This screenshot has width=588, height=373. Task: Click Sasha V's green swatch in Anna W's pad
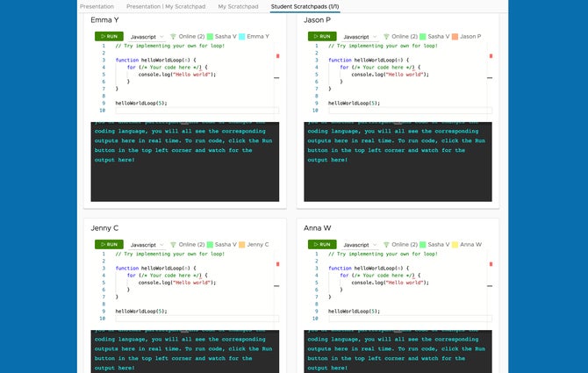coord(423,244)
